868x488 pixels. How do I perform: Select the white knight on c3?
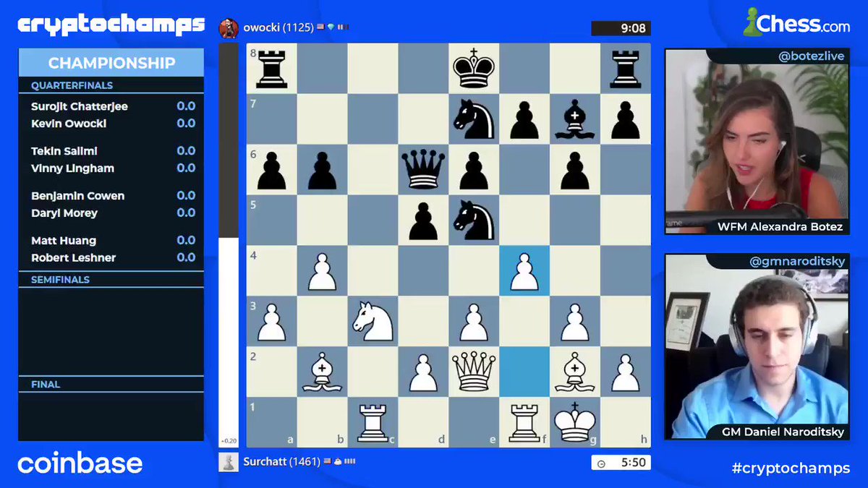[373, 322]
